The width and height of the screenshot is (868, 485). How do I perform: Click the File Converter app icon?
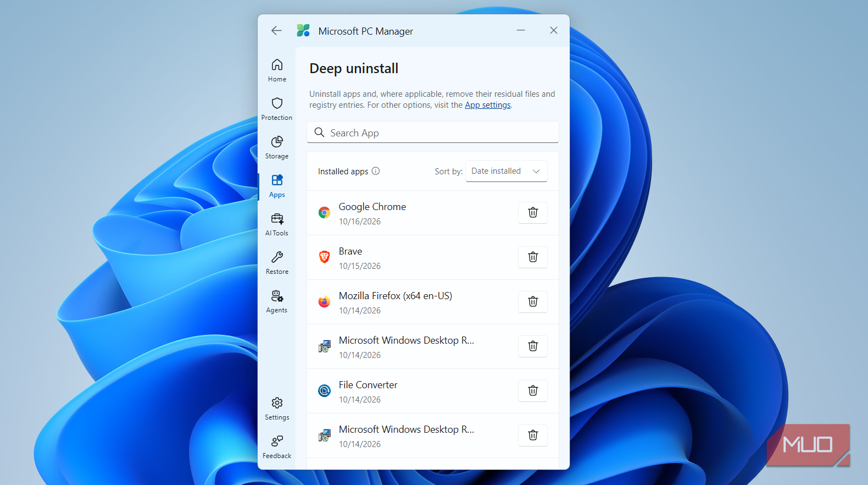[x=325, y=391]
